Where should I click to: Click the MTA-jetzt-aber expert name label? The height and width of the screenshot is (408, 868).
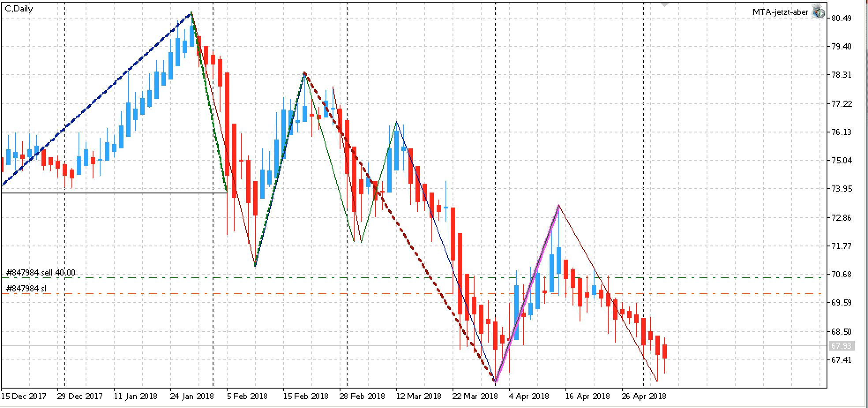click(x=780, y=12)
